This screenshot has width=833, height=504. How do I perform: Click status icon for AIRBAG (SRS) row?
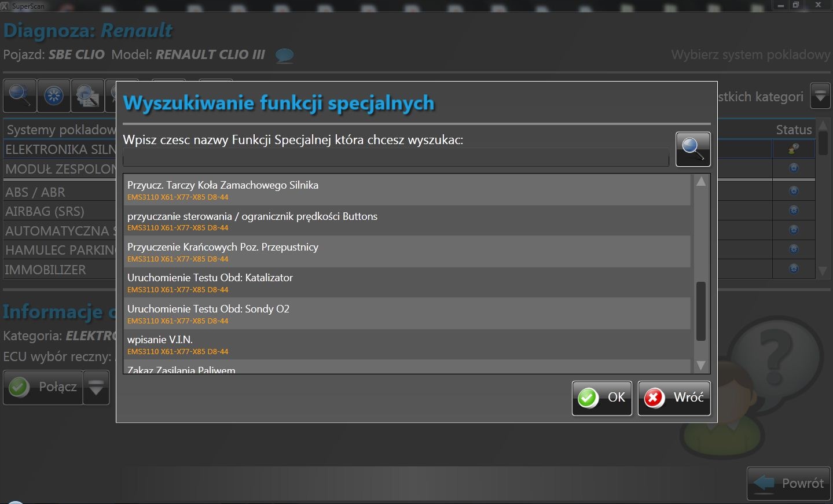(794, 211)
